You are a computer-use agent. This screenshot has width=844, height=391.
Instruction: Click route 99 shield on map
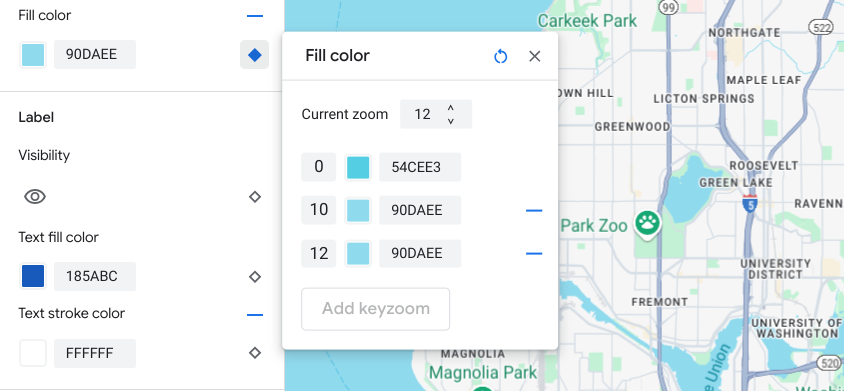[669, 7]
